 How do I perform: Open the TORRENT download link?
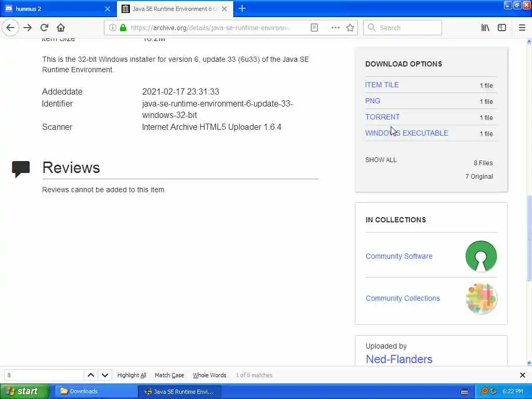click(382, 117)
